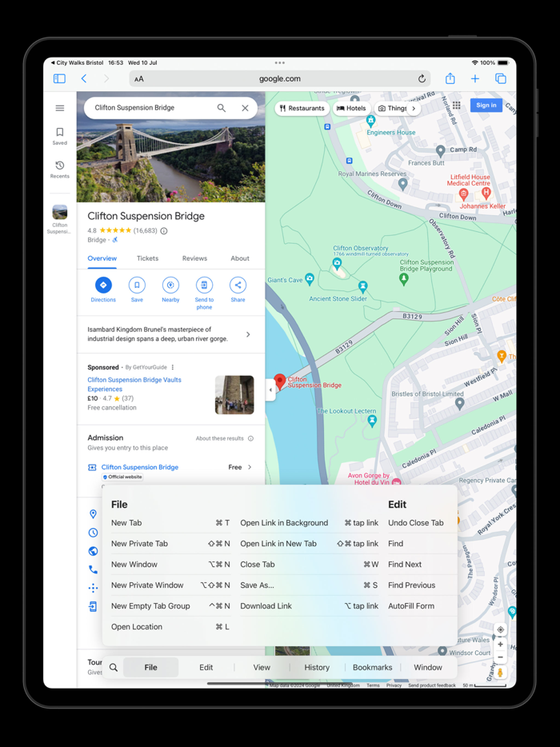Add a new tab with the plus icon
This screenshot has height=747, width=560.
pyautogui.click(x=474, y=78)
